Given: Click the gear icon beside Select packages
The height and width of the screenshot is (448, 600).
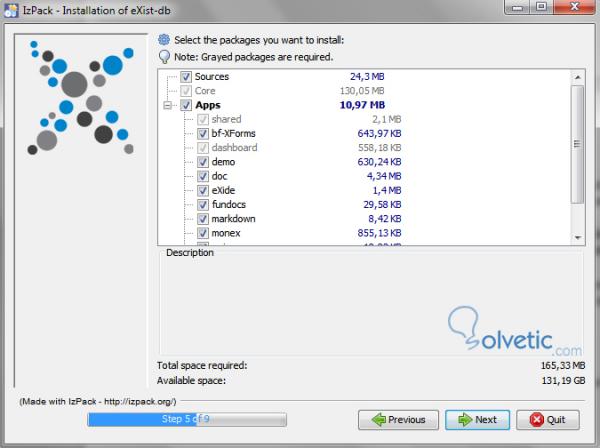Looking at the screenshot, I should click(164, 39).
